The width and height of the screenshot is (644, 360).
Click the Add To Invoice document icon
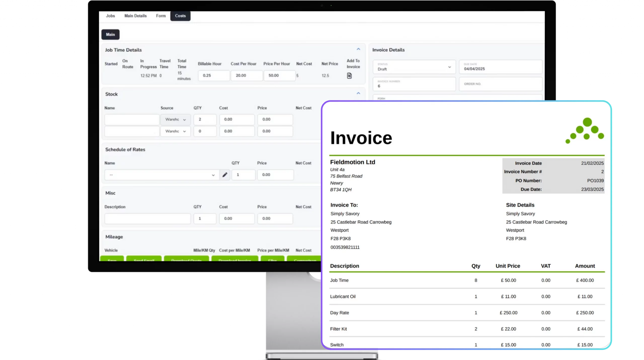(x=350, y=75)
